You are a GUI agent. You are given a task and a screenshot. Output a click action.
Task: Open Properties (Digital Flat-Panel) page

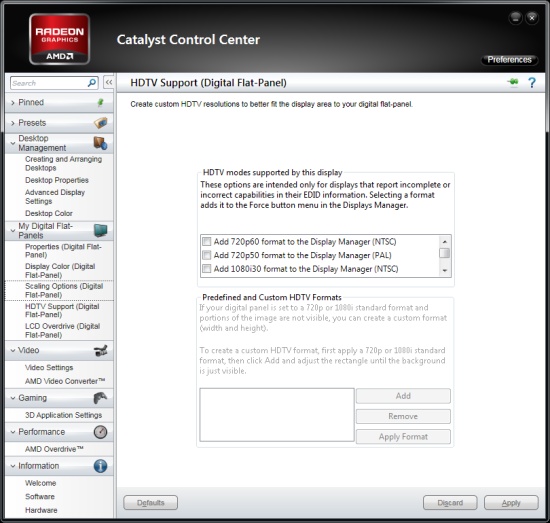(63, 251)
